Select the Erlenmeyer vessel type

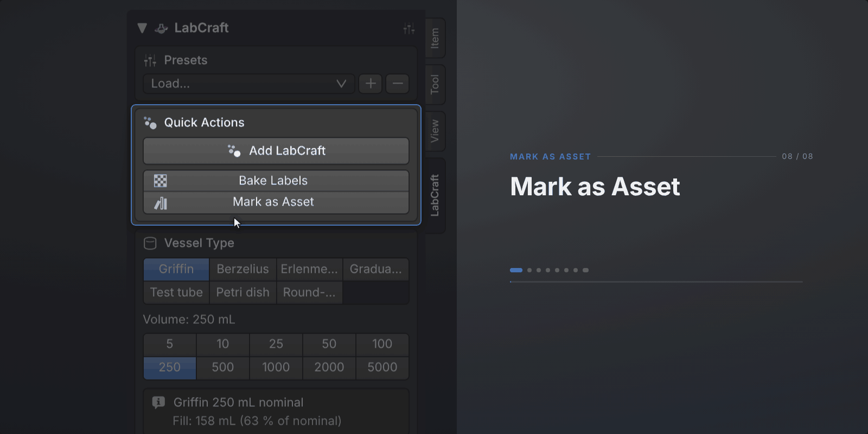click(x=309, y=269)
